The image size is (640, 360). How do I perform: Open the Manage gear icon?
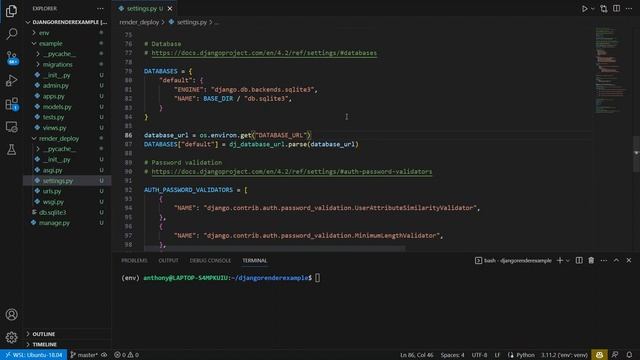(x=11, y=337)
